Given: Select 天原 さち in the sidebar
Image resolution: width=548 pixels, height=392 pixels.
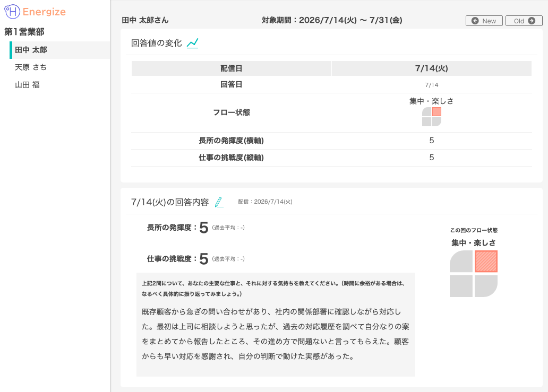Looking at the screenshot, I should [x=31, y=67].
